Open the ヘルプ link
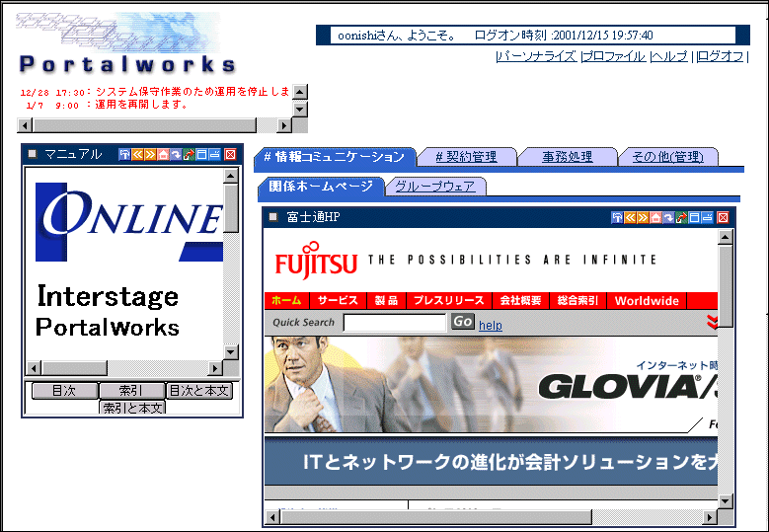This screenshot has height=532, width=769. [670, 56]
